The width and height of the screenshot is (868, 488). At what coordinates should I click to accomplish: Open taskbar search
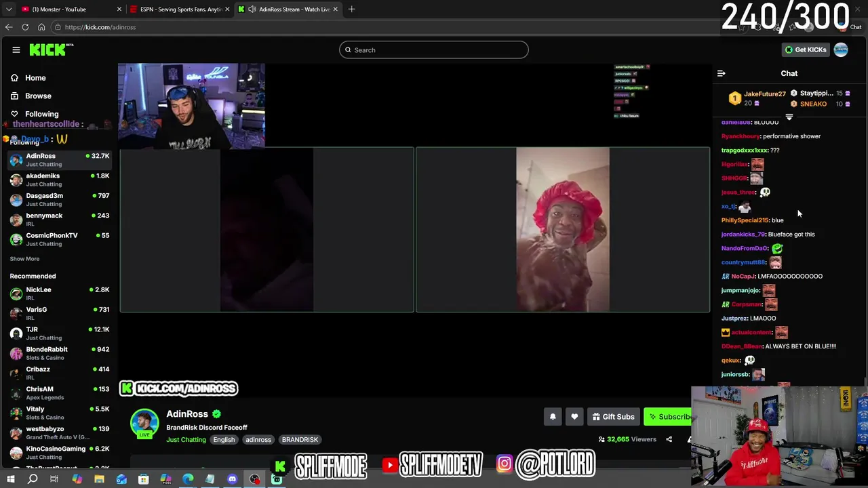click(x=32, y=480)
